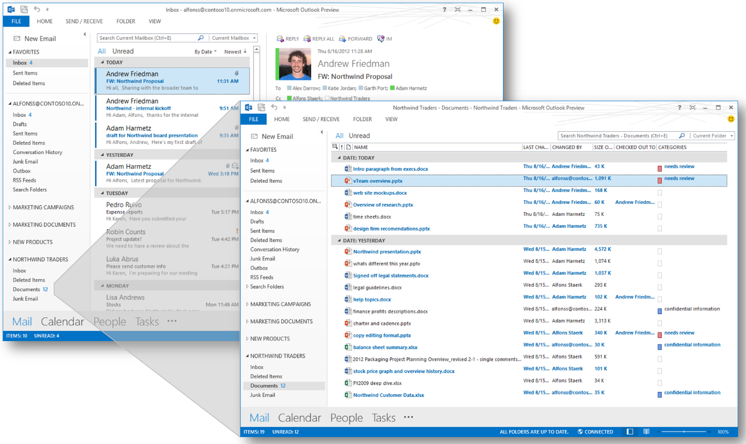
Task: Click the importance column header icon
Action: (x=341, y=147)
